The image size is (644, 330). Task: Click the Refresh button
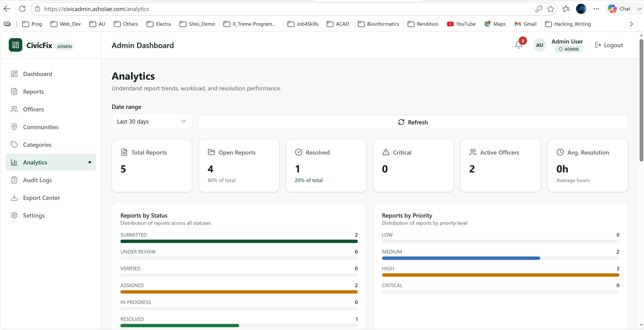413,122
